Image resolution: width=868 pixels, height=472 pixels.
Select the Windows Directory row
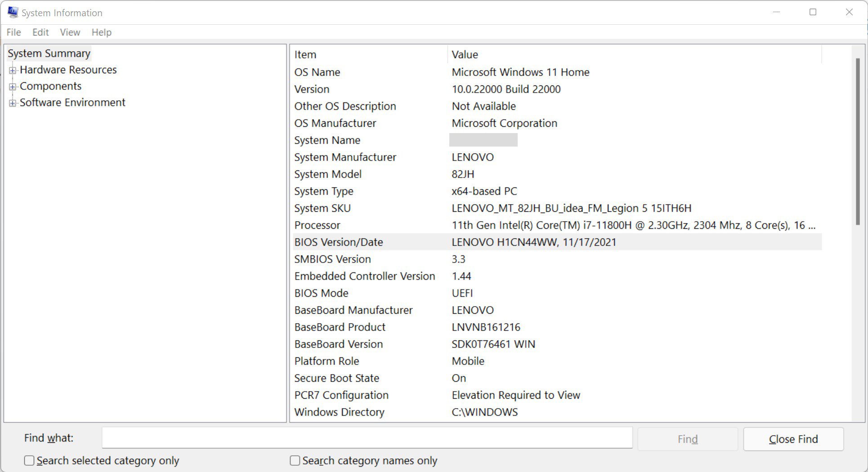557,412
